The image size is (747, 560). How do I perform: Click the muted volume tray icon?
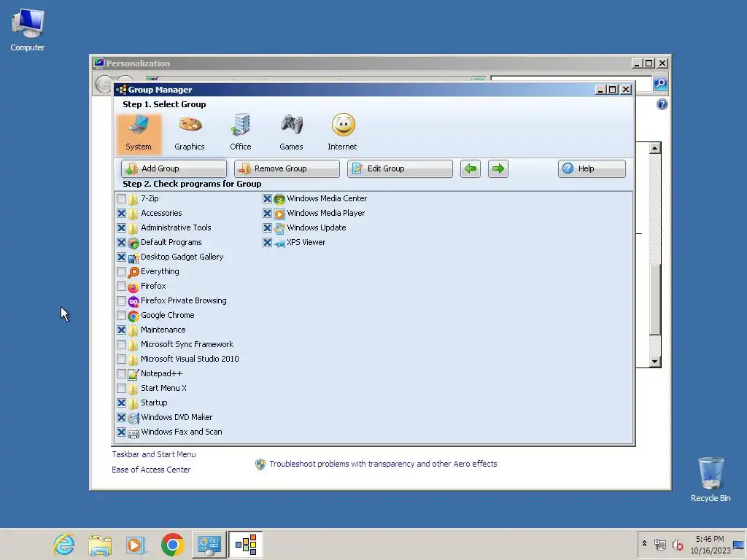click(x=677, y=544)
